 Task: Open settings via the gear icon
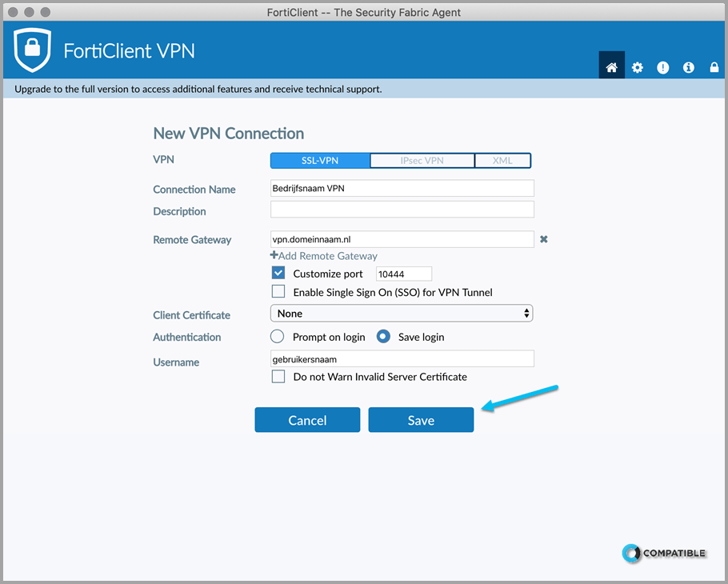[x=637, y=68]
